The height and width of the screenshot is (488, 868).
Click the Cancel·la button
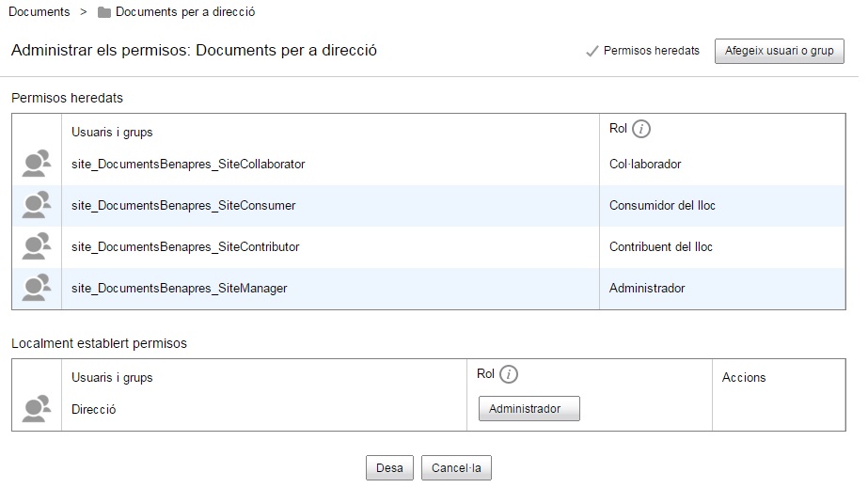click(456, 468)
